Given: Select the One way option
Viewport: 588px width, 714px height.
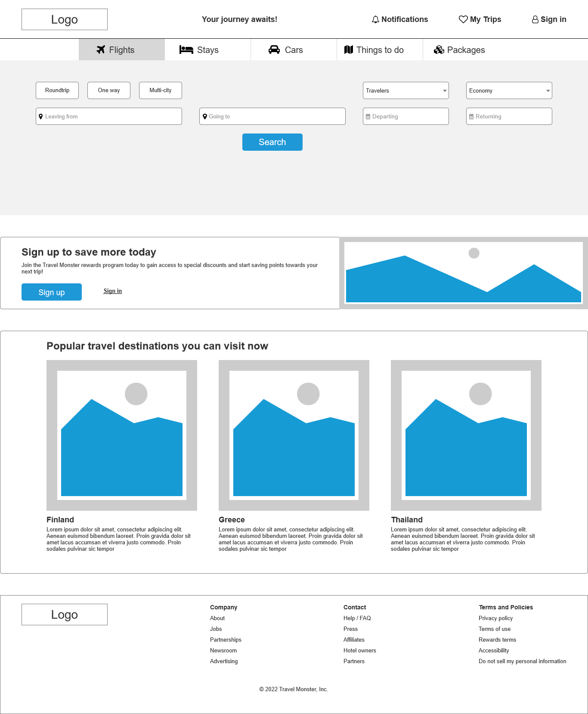Looking at the screenshot, I should click(109, 90).
